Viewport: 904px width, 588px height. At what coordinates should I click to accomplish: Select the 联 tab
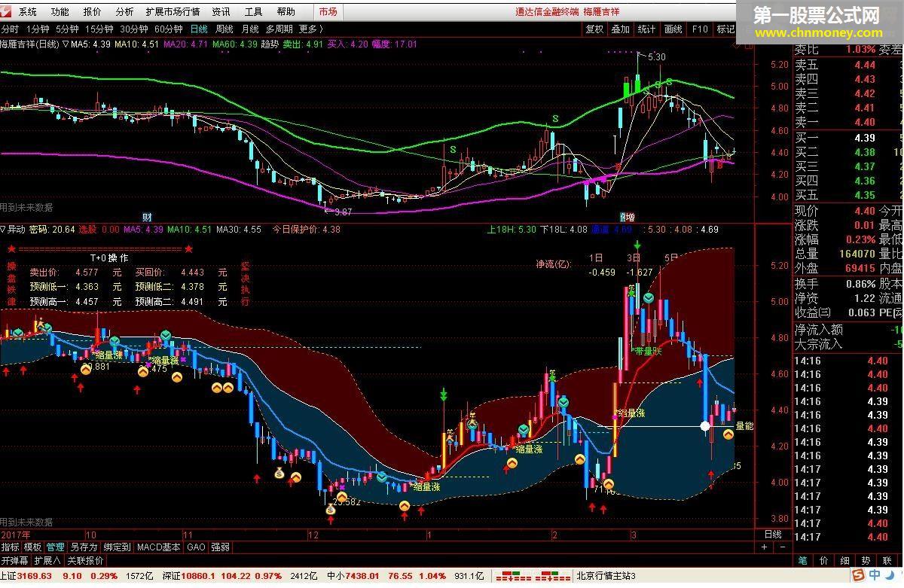click(887, 561)
